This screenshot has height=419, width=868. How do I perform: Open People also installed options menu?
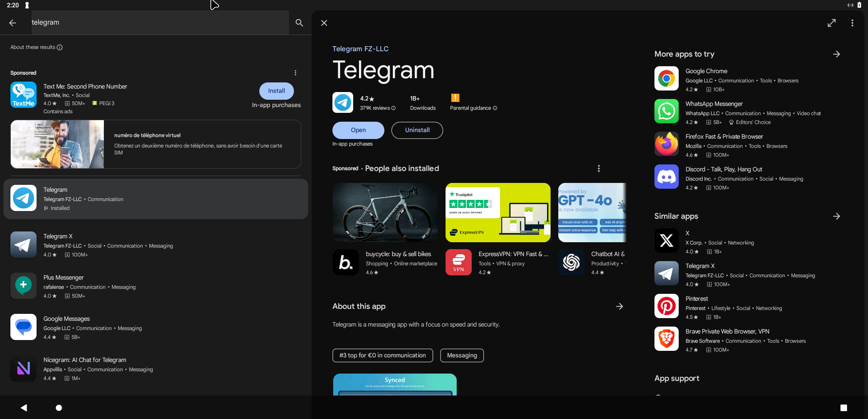(598, 168)
